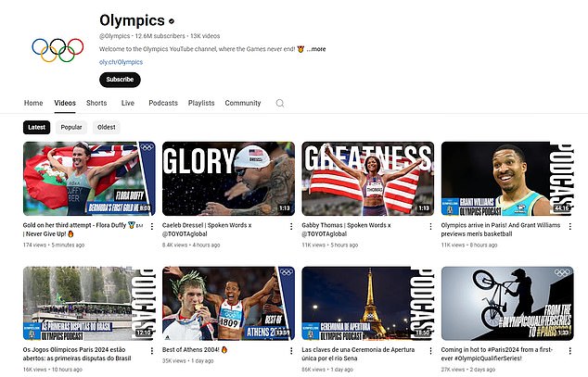Expand channel description with '...more'
This screenshot has width=588, height=377.
pos(315,48)
